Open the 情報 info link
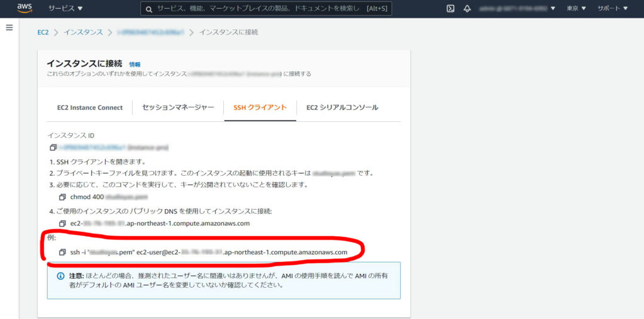The image size is (644, 319). (x=135, y=65)
